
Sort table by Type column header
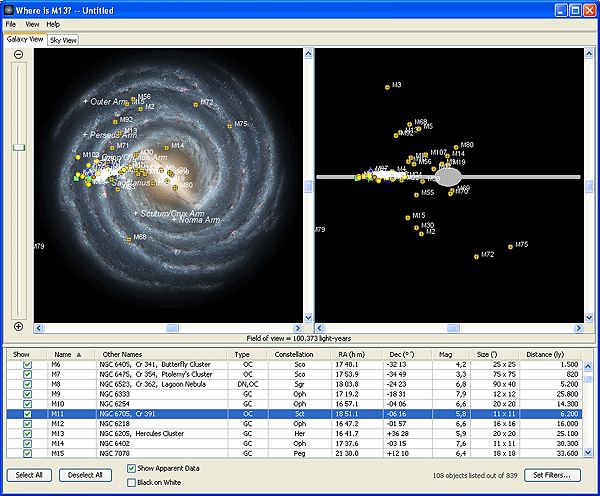(248, 354)
